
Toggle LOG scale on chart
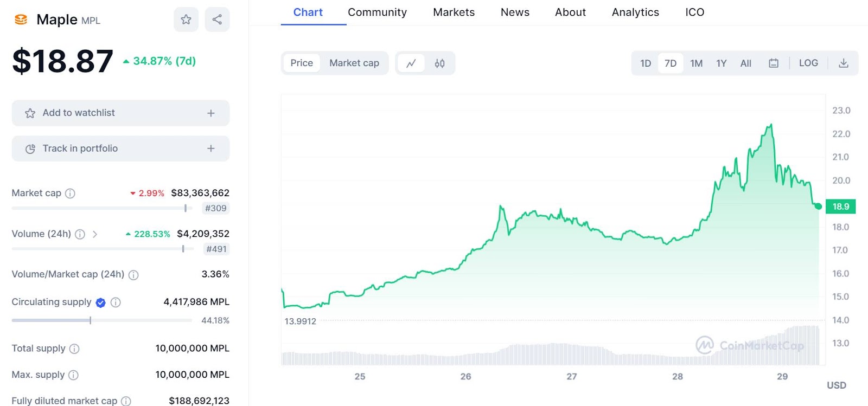coord(808,63)
